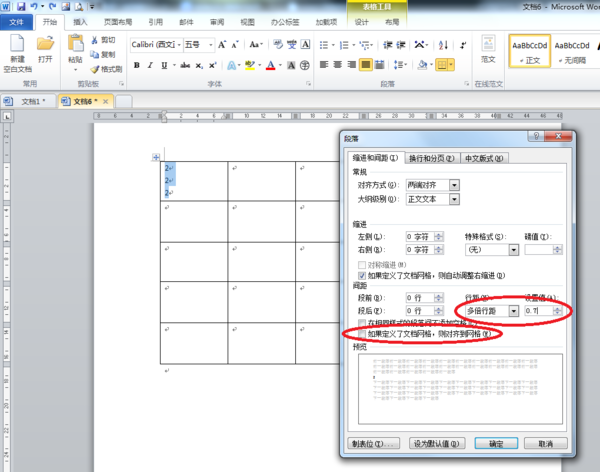Click the text highlight color icon
This screenshot has width=600, height=472.
(250, 65)
